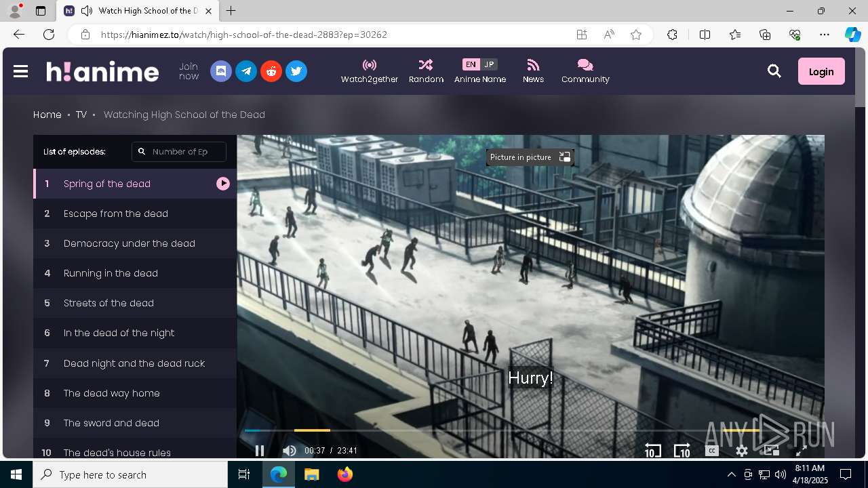Toggle Edge split screen view
This screenshot has width=868, height=488.
click(x=705, y=35)
